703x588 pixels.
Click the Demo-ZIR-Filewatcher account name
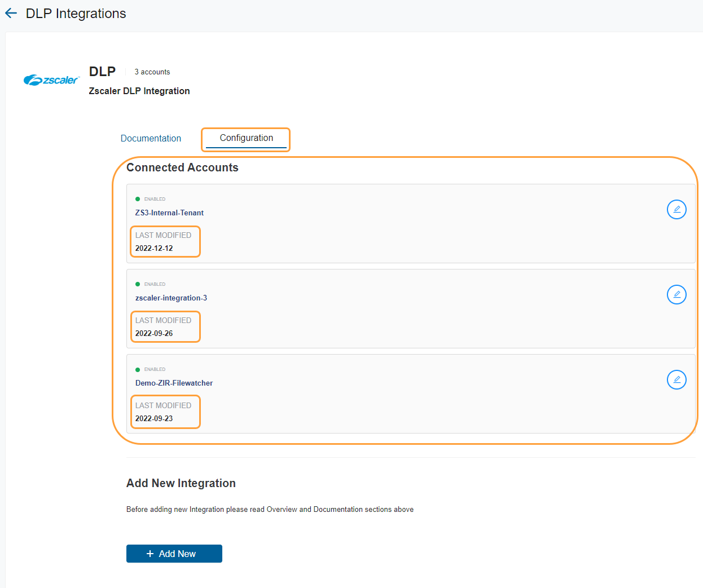point(174,383)
